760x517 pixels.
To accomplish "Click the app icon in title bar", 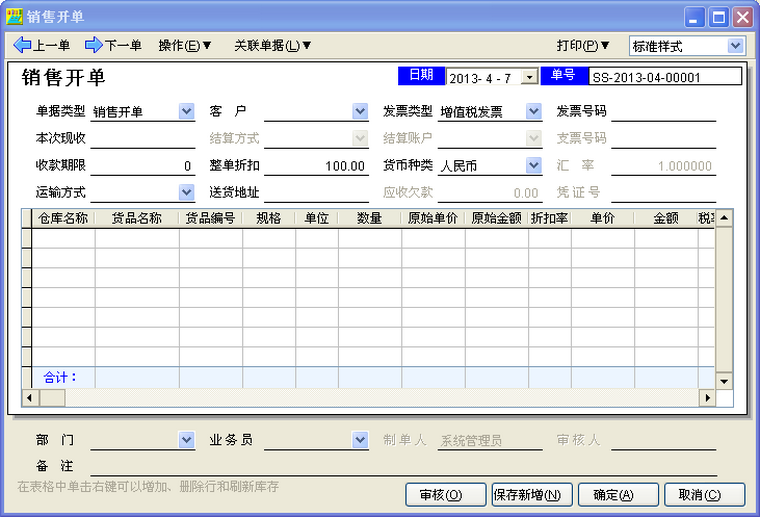I will click(15, 17).
